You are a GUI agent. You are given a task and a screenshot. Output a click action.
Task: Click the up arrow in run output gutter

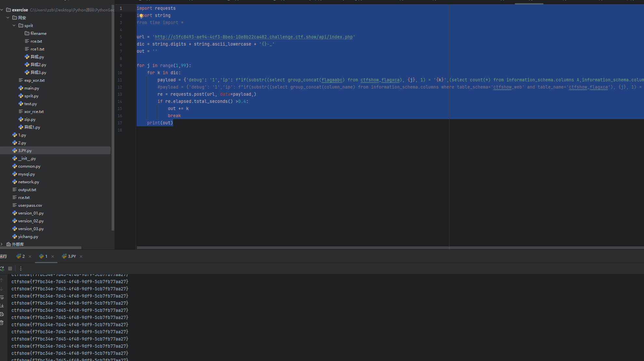(2, 280)
